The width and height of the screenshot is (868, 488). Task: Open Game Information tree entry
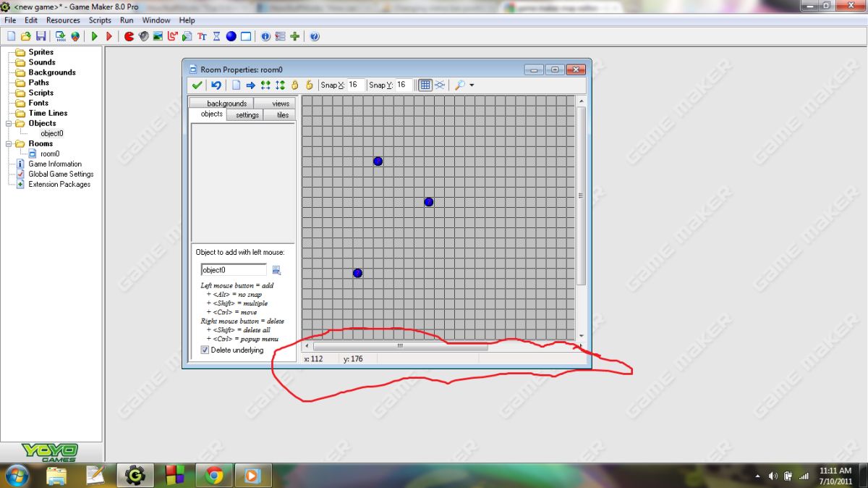click(55, 164)
